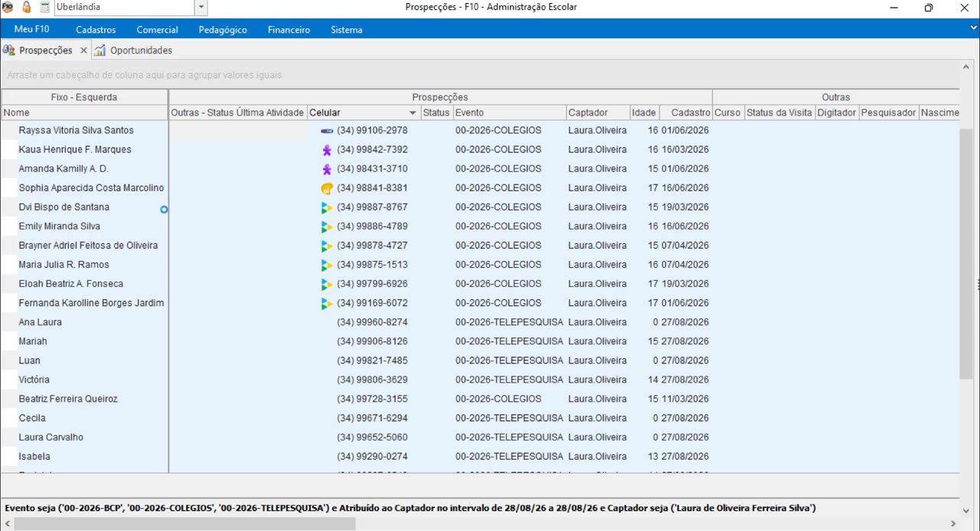The height and width of the screenshot is (531, 980).
Task: Click the Prospecções band header
Action: click(440, 97)
